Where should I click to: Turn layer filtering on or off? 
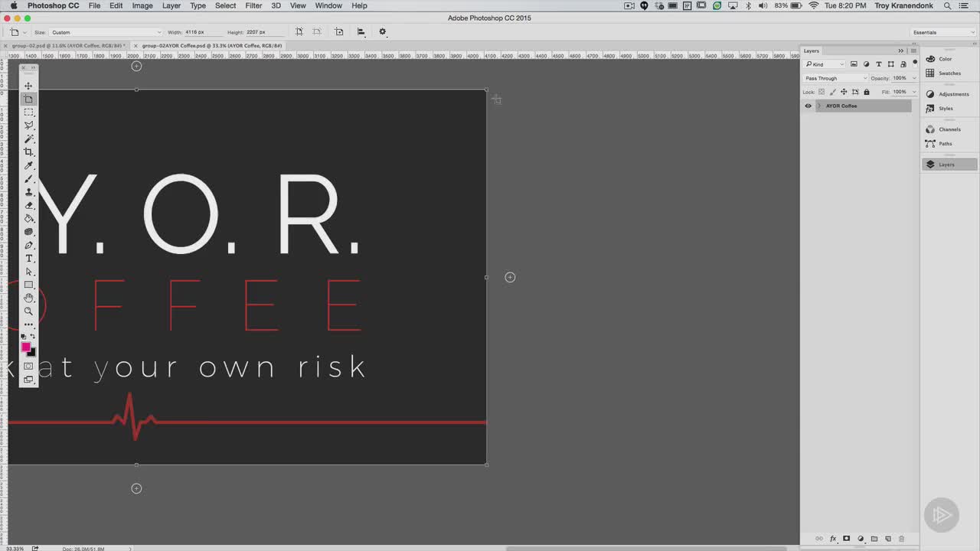(914, 64)
